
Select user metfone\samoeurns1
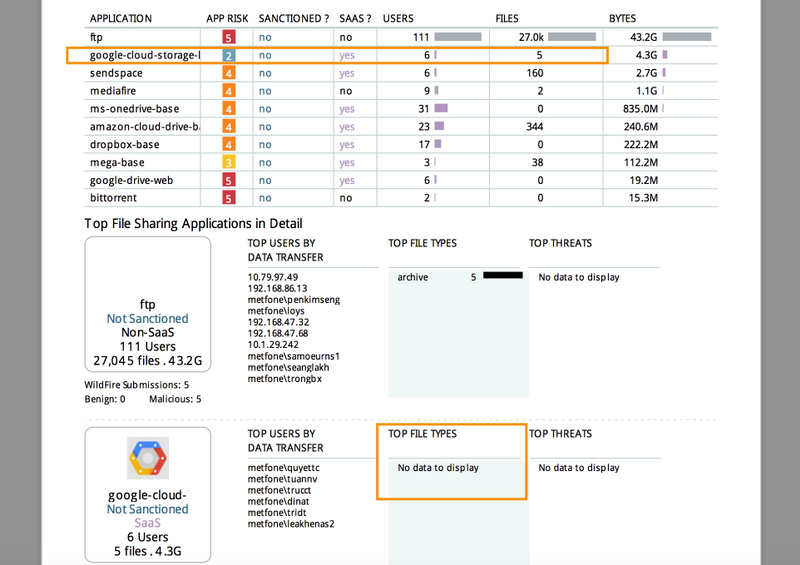[294, 356]
